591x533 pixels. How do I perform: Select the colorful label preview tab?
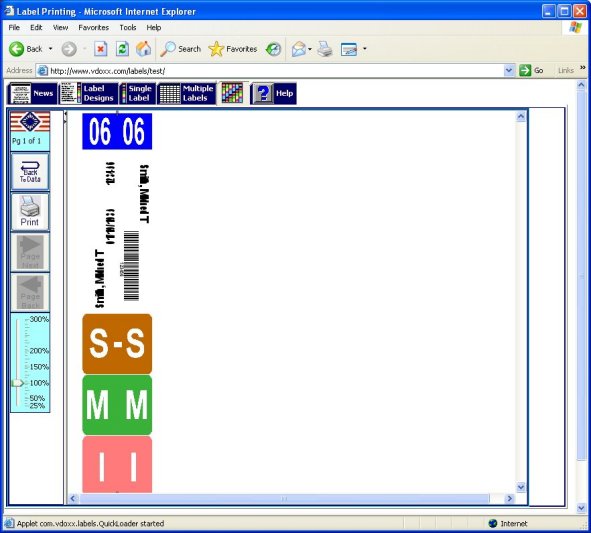pyautogui.click(x=232, y=93)
